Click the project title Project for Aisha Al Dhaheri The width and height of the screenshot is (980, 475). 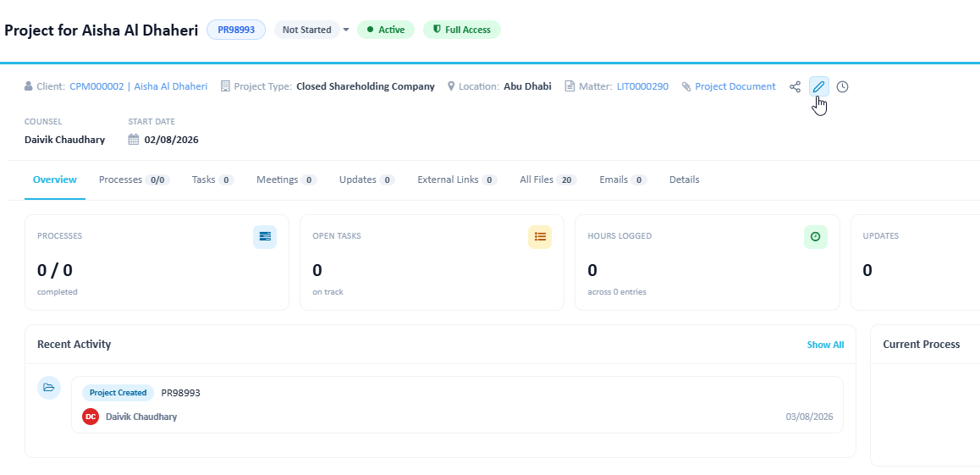pyautogui.click(x=102, y=30)
